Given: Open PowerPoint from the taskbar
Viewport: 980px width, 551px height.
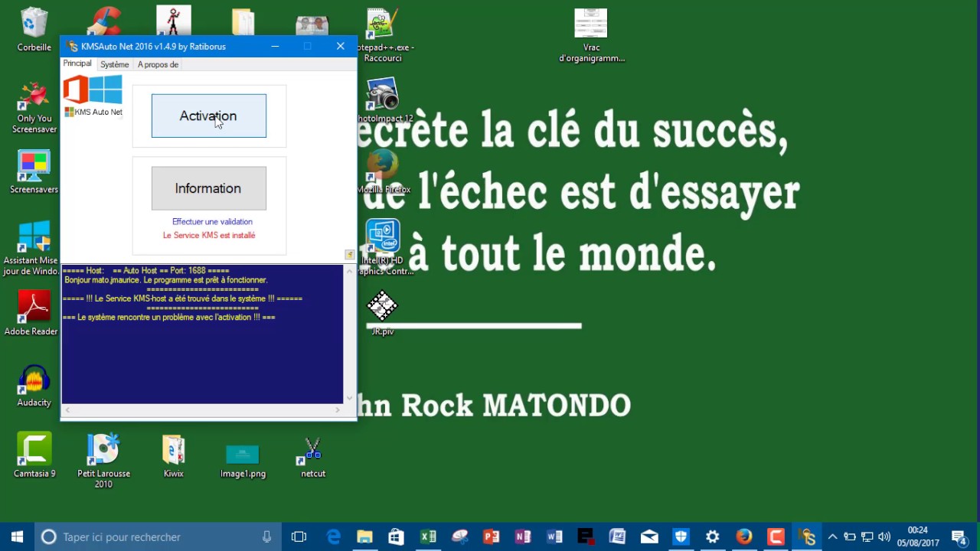Looking at the screenshot, I should pyautogui.click(x=491, y=537).
